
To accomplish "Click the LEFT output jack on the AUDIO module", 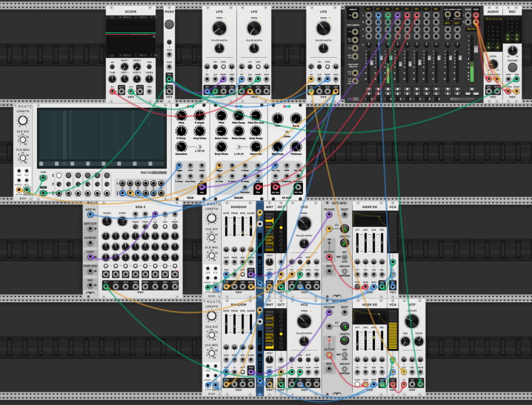I will (488, 92).
